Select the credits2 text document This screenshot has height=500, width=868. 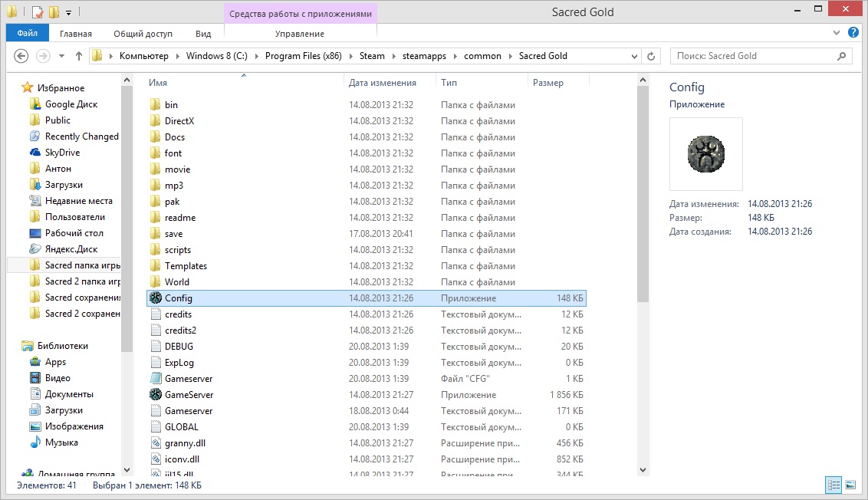180,330
